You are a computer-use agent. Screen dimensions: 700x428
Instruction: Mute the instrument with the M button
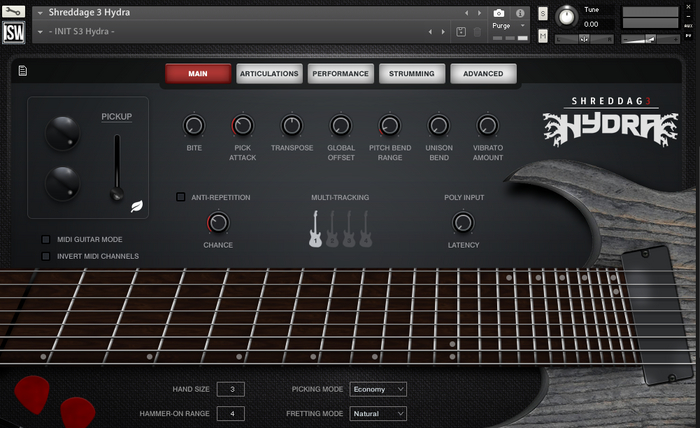tap(543, 36)
